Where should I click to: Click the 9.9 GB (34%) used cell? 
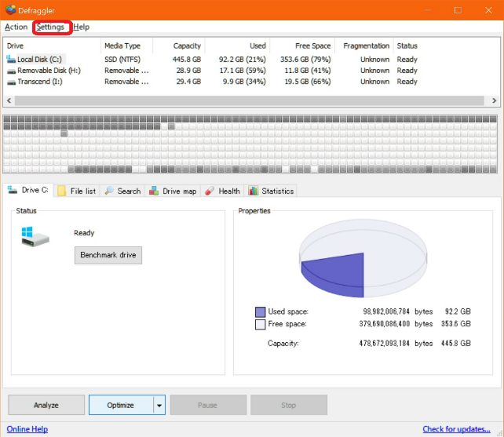(x=244, y=82)
